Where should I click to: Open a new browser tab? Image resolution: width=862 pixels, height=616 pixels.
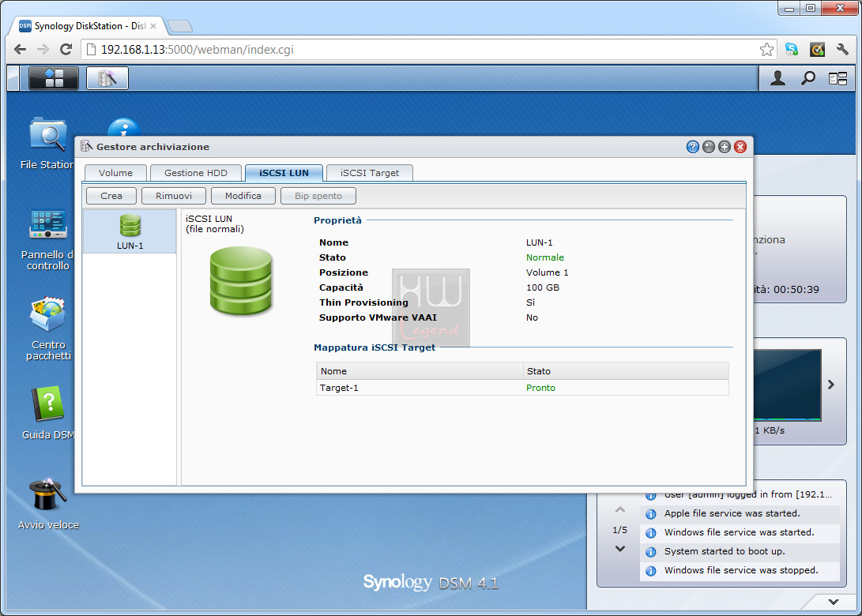pos(180,26)
